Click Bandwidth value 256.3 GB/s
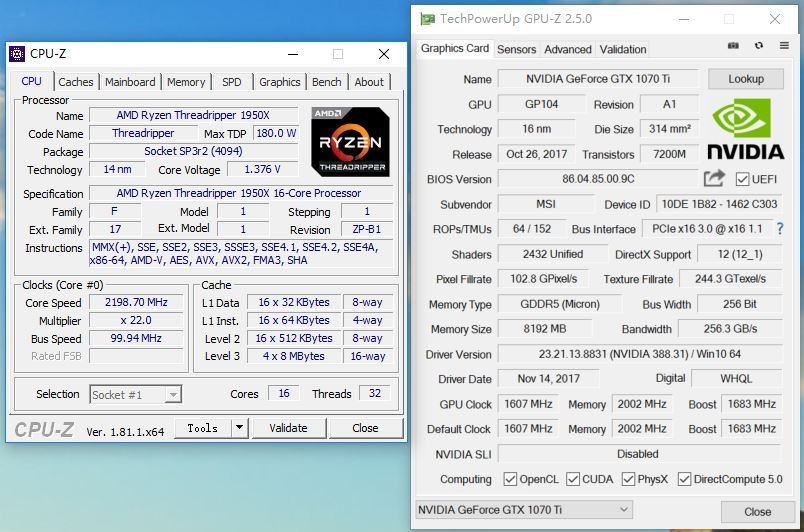Viewport: 804px width, 532px height. tap(730, 329)
